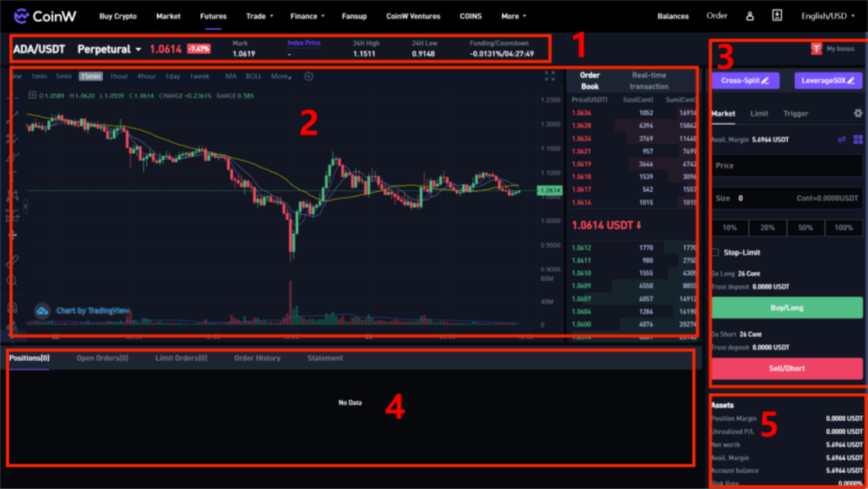Go to Buy Crypto page
Viewport: 868px width, 489px height.
click(x=118, y=16)
